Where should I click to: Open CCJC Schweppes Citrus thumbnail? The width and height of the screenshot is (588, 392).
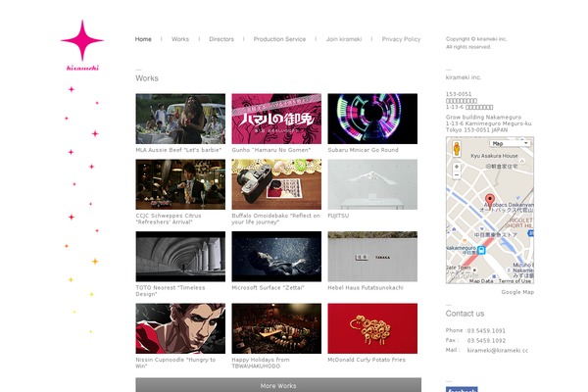(180, 184)
